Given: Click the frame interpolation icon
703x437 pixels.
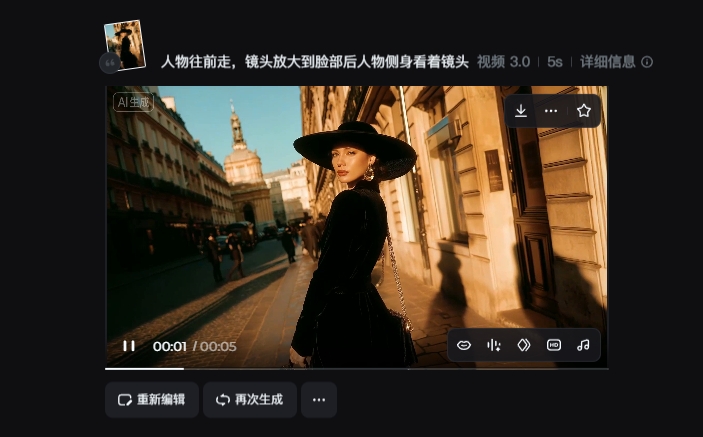Looking at the screenshot, I should tap(523, 345).
